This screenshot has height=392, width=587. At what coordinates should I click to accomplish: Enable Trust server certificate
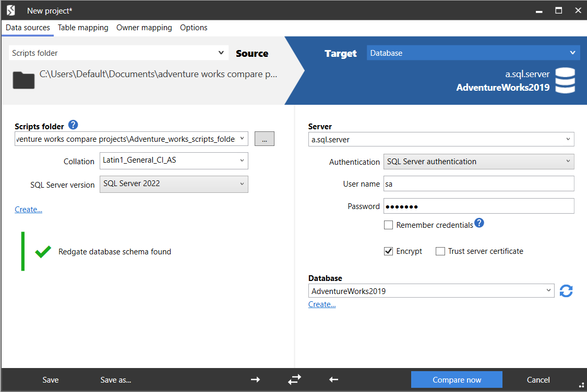pyautogui.click(x=440, y=251)
